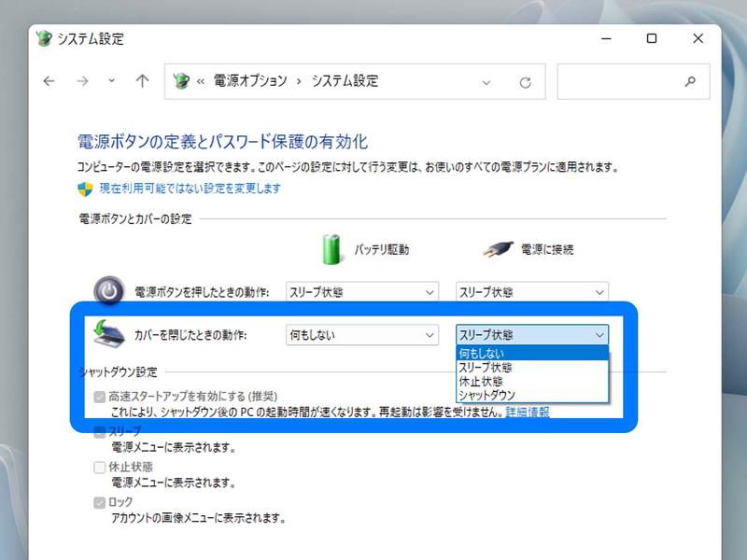This screenshot has height=560, width=747.
Task: Open recent locations chevron next to forward arrow
Action: (x=111, y=81)
